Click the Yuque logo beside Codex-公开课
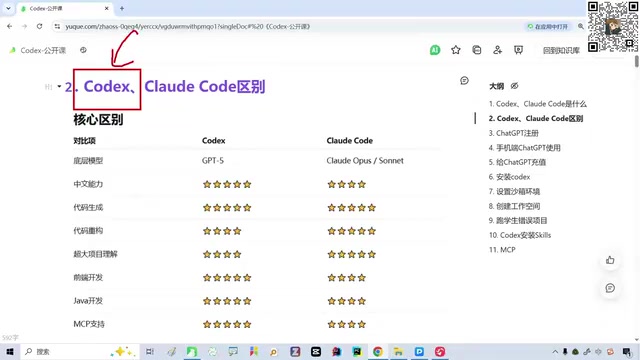The image size is (640, 360). pyautogui.click(x=13, y=50)
